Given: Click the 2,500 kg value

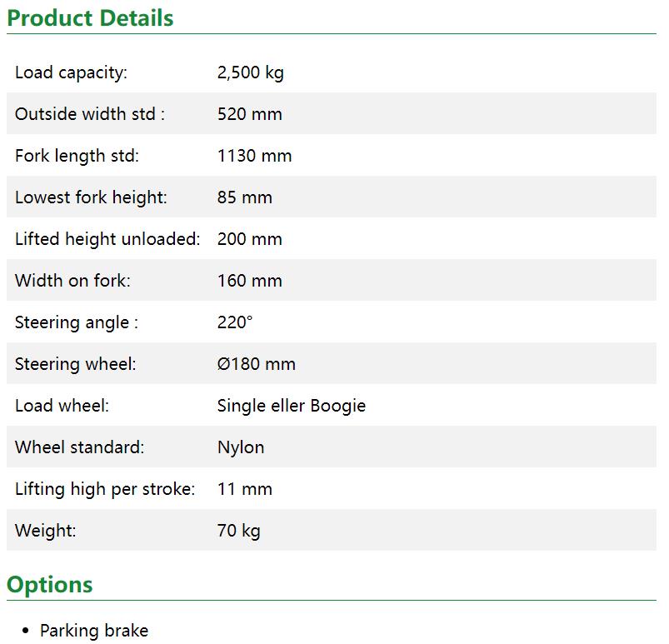Looking at the screenshot, I should coord(250,72).
